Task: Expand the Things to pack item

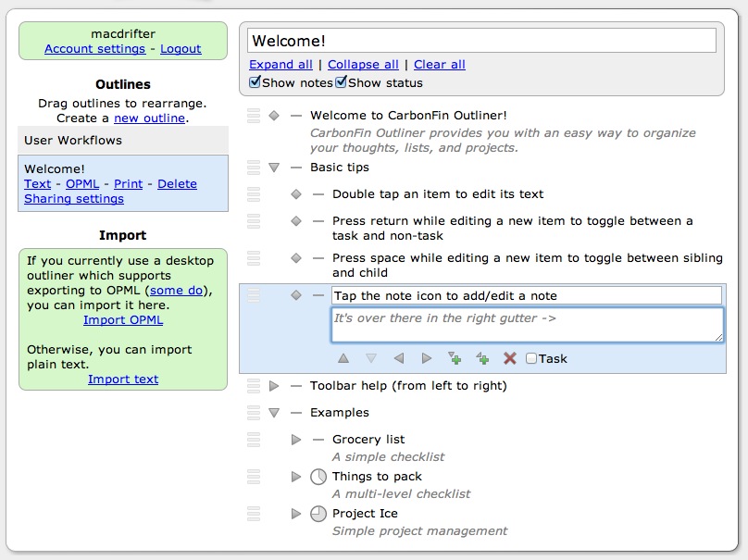Action: [x=296, y=477]
